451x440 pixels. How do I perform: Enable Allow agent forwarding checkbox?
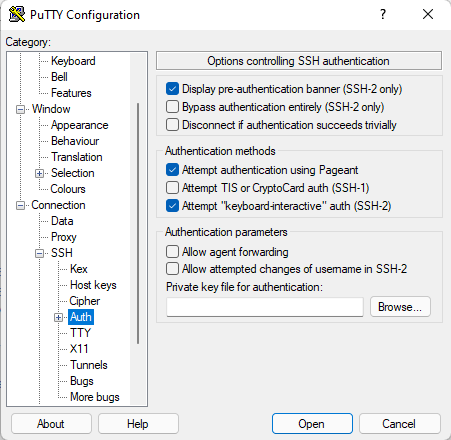pyautogui.click(x=172, y=252)
